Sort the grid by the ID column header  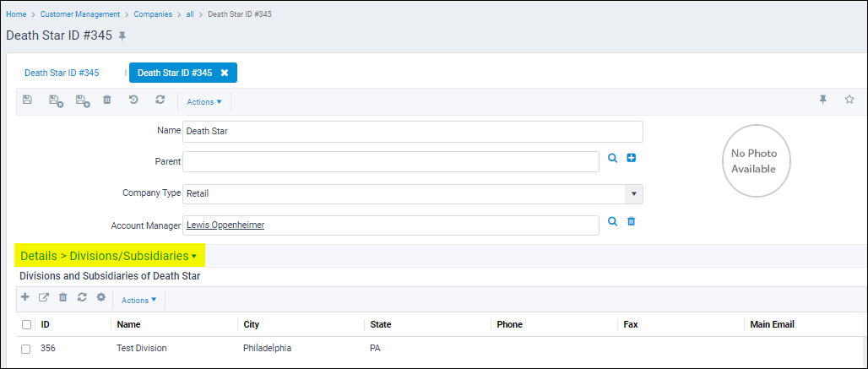pos(46,325)
